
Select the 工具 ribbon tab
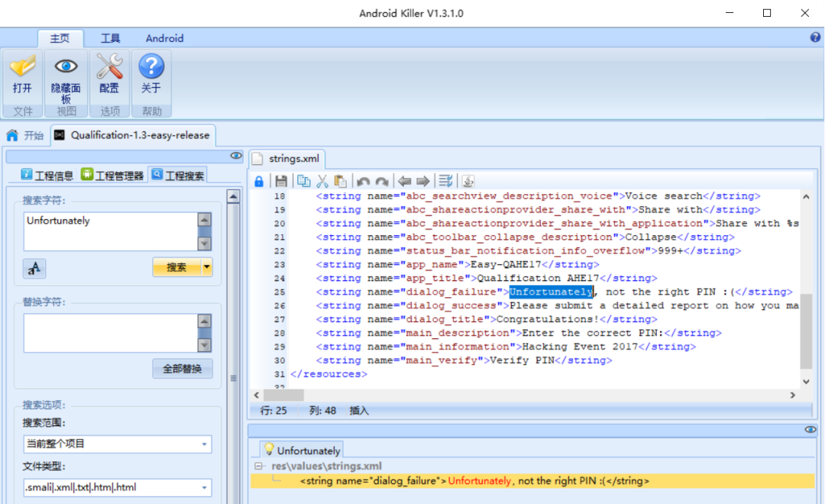pyautogui.click(x=111, y=38)
